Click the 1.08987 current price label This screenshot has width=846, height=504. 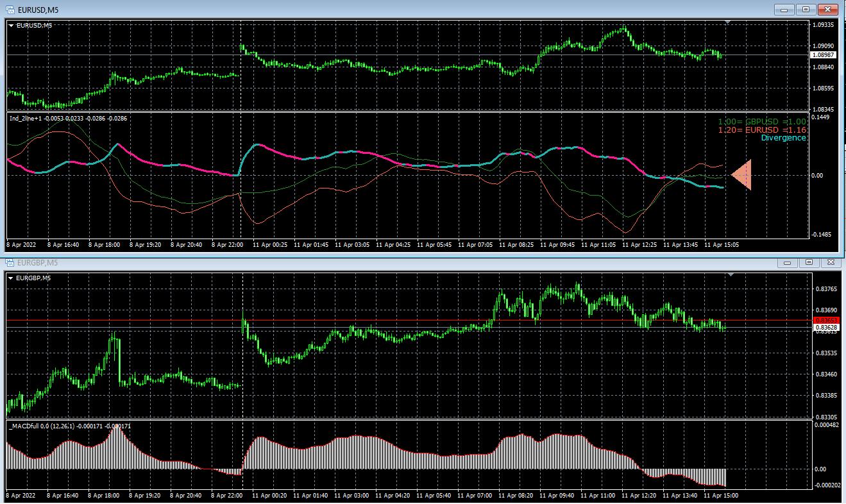coord(823,55)
